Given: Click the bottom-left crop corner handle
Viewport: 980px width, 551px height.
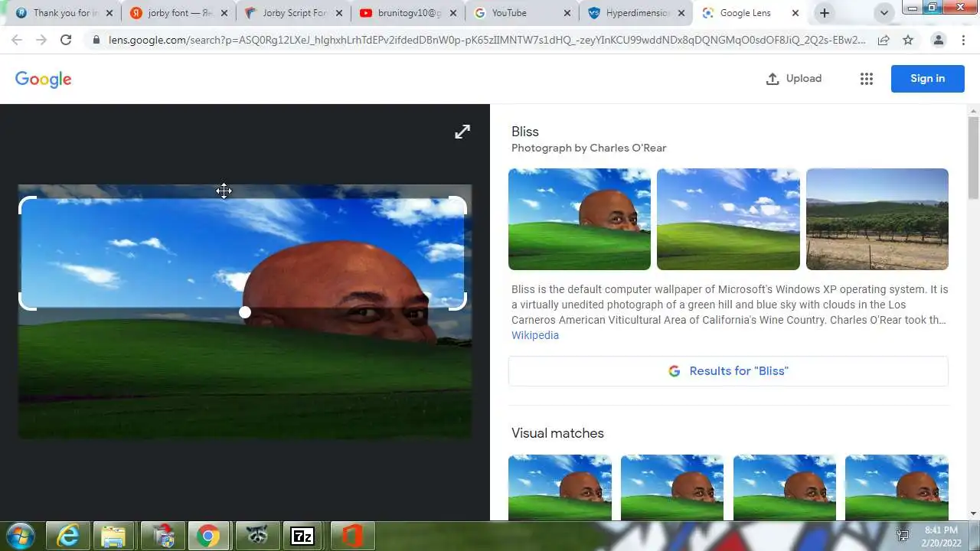Looking at the screenshot, I should point(27,302).
